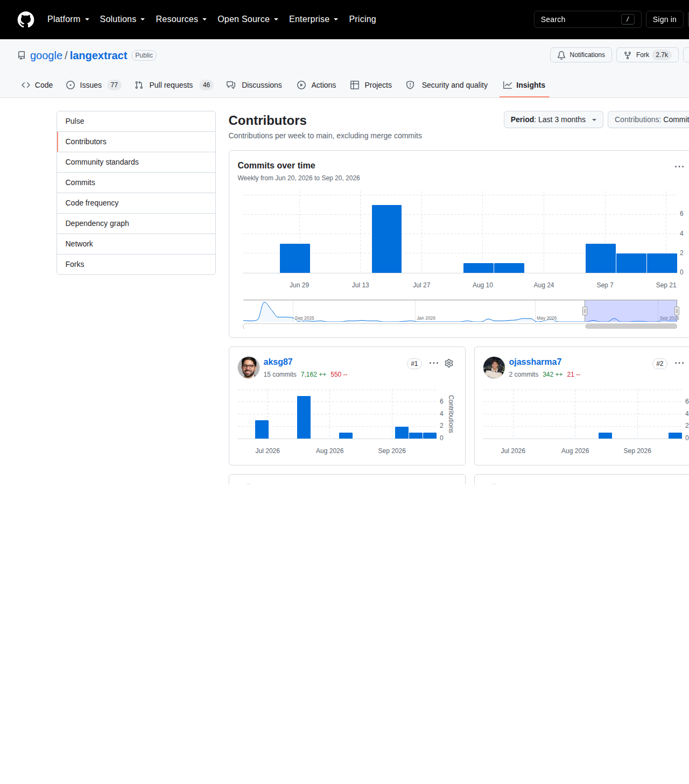Click the three-dot menu on aksg87's card
Screen dimensions: 689x784
coord(434,363)
